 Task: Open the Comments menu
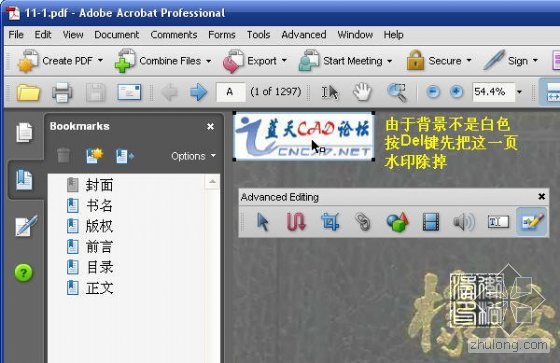(174, 35)
